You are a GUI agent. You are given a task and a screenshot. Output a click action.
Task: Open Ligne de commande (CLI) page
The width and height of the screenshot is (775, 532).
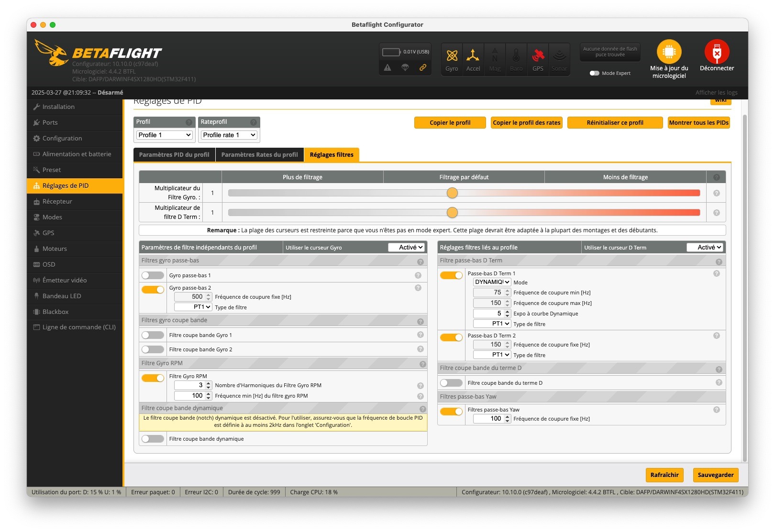pyautogui.click(x=75, y=327)
